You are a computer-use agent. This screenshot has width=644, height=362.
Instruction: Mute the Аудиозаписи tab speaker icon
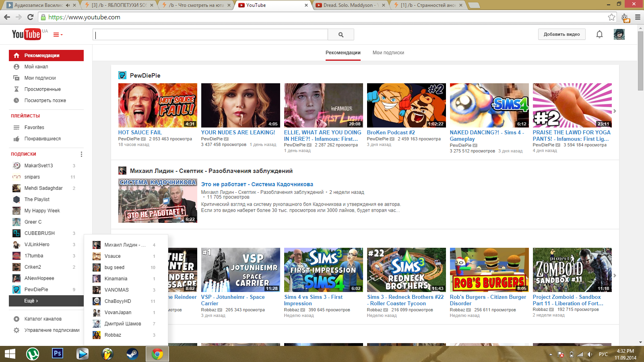[x=68, y=5]
